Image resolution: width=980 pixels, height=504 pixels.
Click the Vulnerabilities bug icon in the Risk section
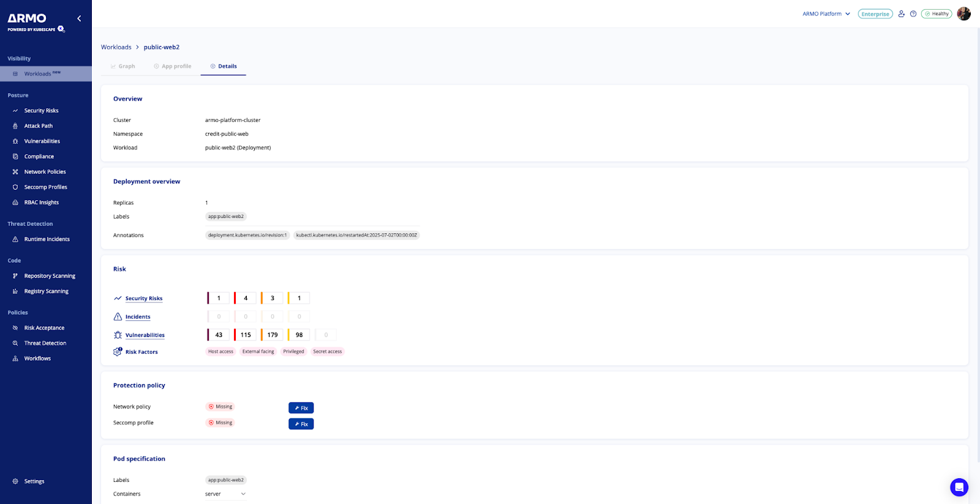tap(118, 335)
